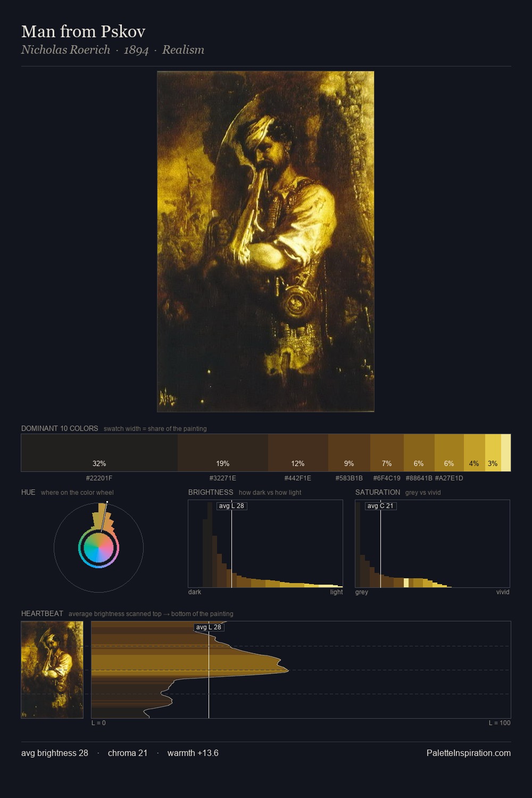Click the footer stat avg brightness 28
The width and height of the screenshot is (532, 798).
pos(55,753)
